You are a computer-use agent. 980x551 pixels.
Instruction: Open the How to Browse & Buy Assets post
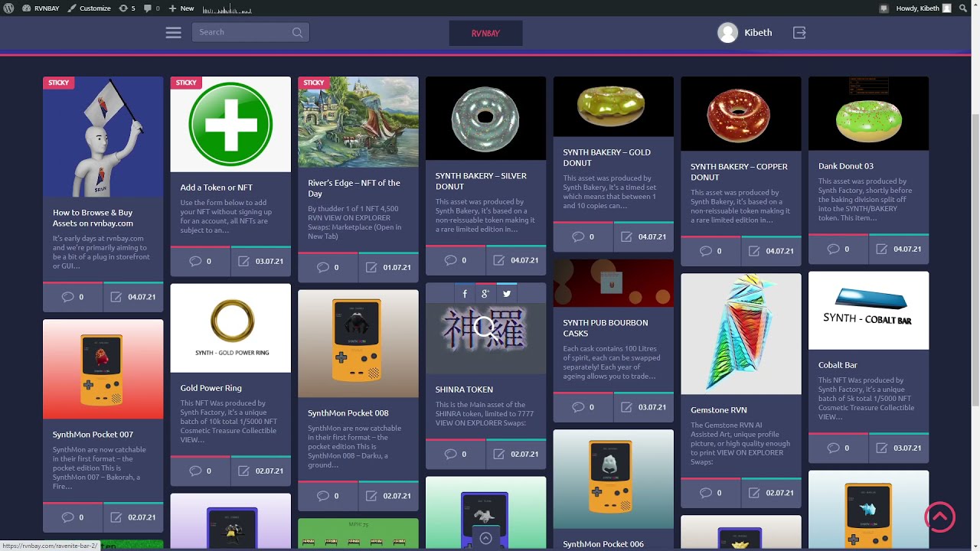coord(93,218)
